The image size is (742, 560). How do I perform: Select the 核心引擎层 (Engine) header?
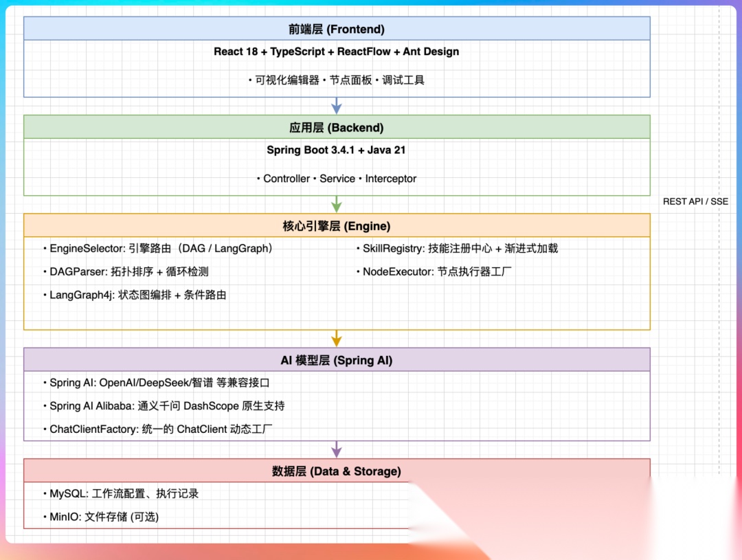click(x=337, y=226)
